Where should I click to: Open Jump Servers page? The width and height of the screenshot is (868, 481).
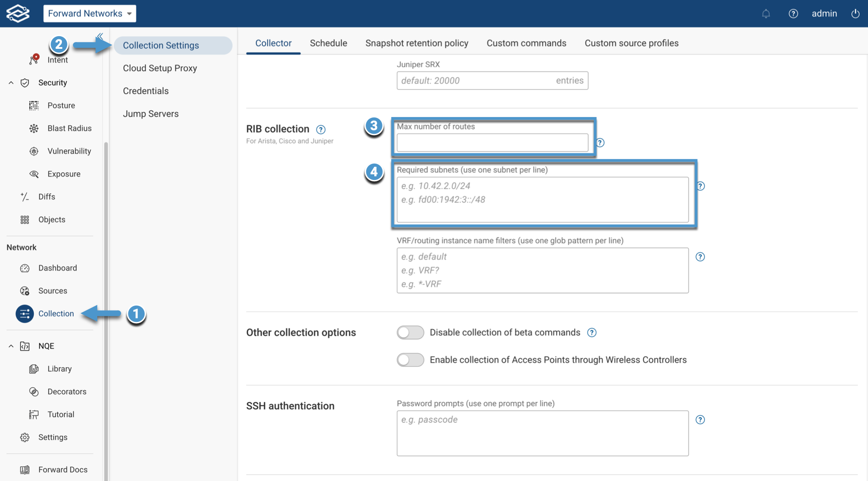pyautogui.click(x=151, y=114)
